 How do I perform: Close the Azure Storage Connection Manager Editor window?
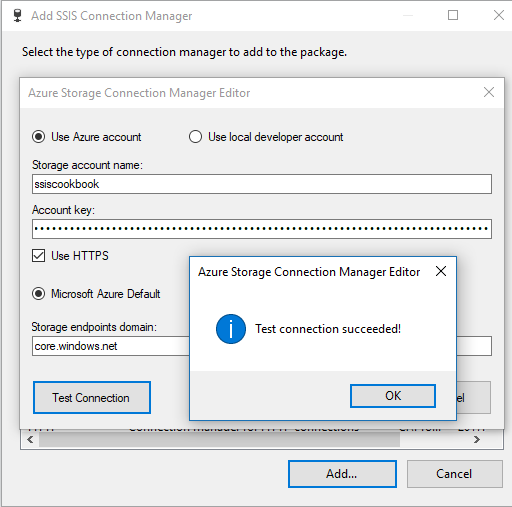click(x=489, y=92)
